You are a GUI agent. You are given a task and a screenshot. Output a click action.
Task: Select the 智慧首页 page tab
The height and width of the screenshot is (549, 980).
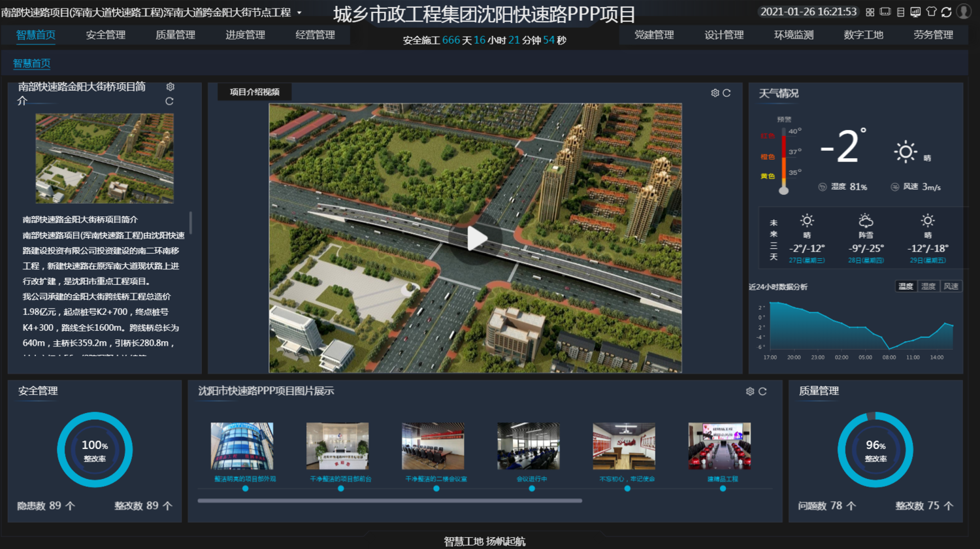(32, 63)
